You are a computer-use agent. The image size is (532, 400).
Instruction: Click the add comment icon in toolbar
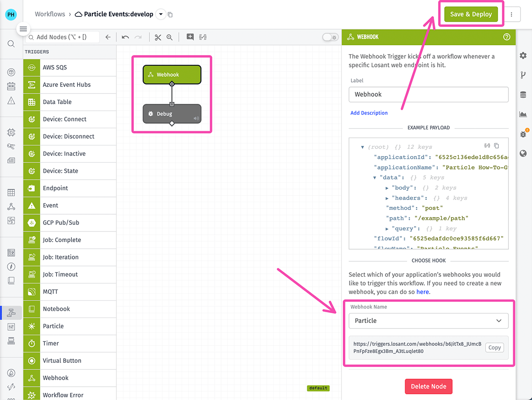click(x=190, y=37)
